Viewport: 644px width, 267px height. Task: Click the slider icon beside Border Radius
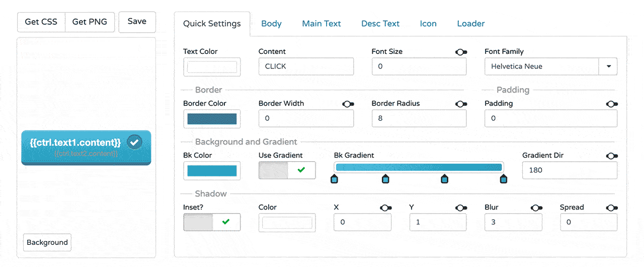[461, 104]
